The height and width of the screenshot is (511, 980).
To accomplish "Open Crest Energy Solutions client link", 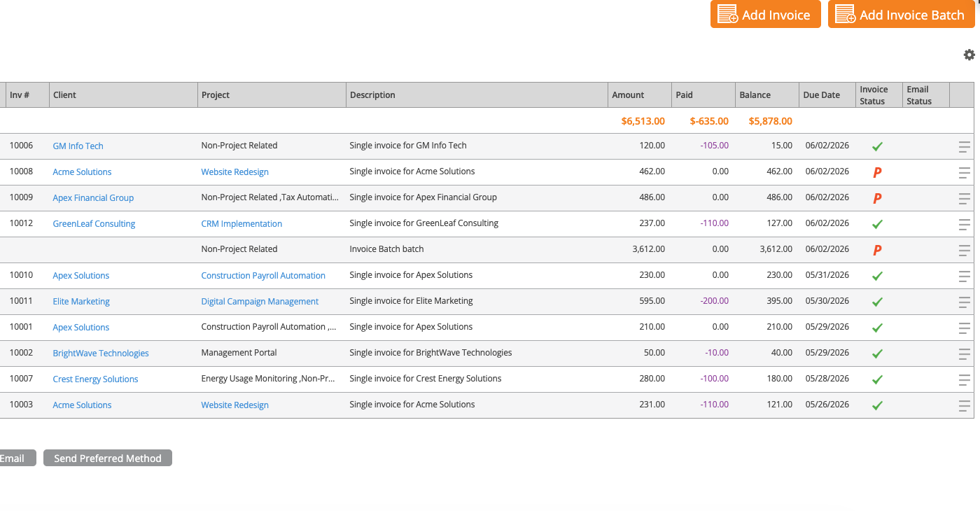I will [96, 379].
